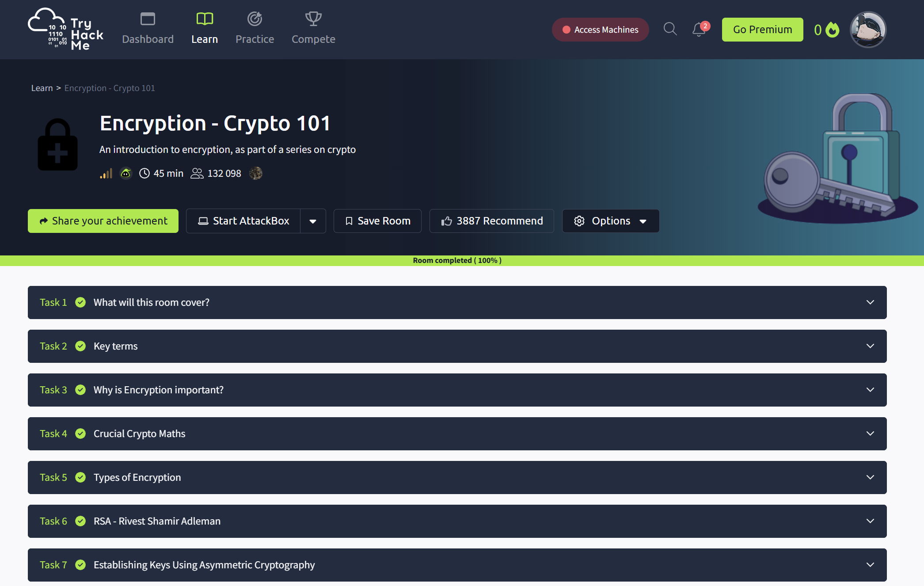
Task: Click the search magnifier icon
Action: coord(670,29)
